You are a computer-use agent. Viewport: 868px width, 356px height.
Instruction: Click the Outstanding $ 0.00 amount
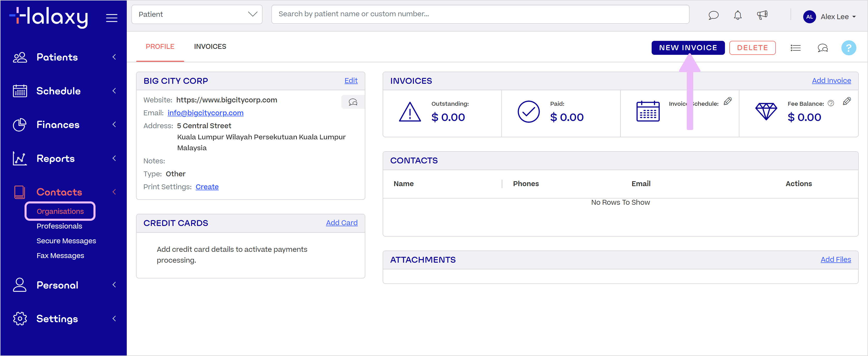[x=448, y=117]
